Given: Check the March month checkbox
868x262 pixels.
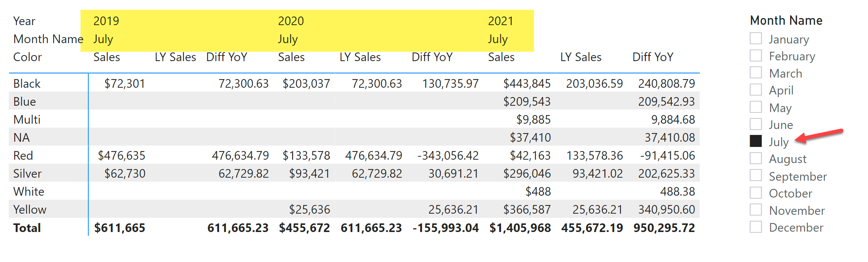Looking at the screenshot, I should pyautogui.click(x=756, y=73).
